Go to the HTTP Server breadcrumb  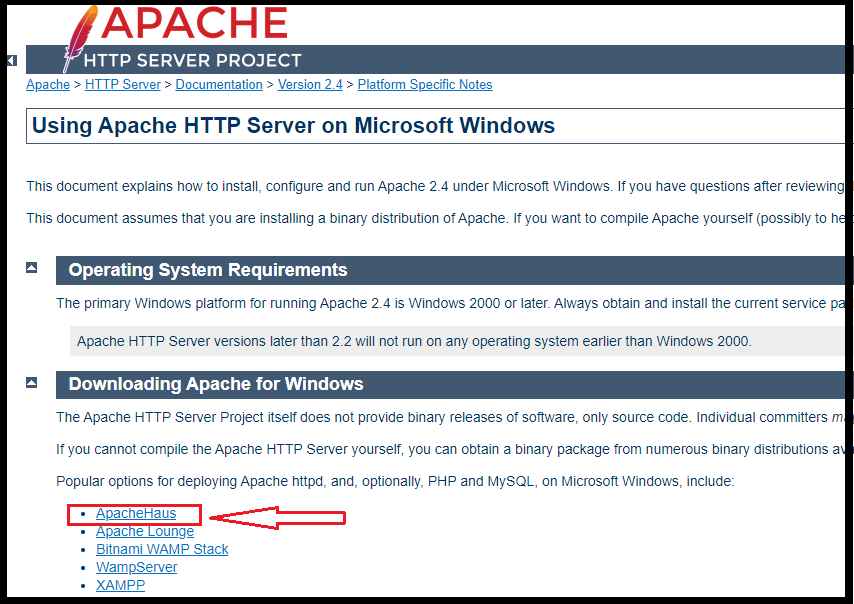click(123, 84)
